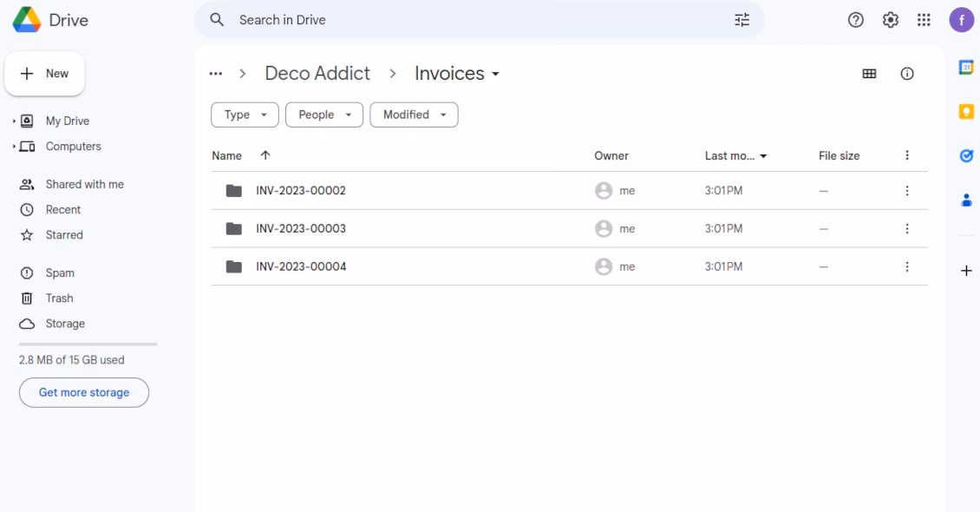Click owner "me" on INV-2023-00002 row
The width and height of the screenshot is (980, 512).
(x=627, y=191)
